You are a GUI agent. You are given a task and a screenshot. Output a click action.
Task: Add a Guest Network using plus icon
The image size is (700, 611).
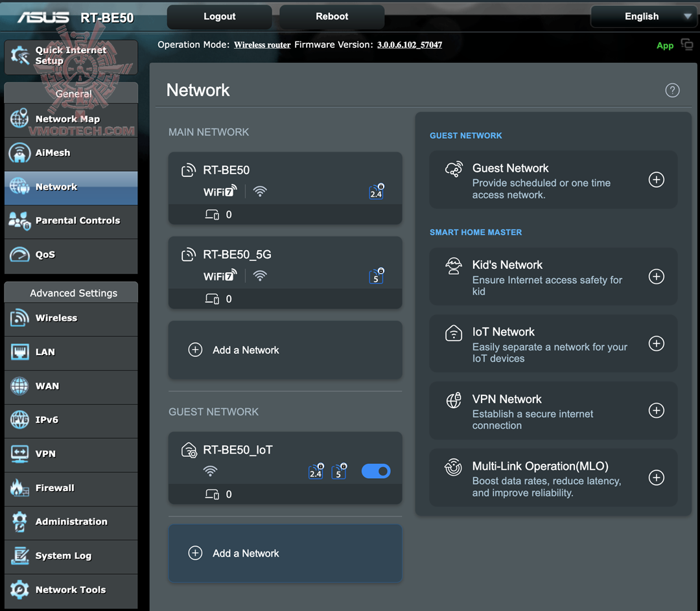[656, 180]
